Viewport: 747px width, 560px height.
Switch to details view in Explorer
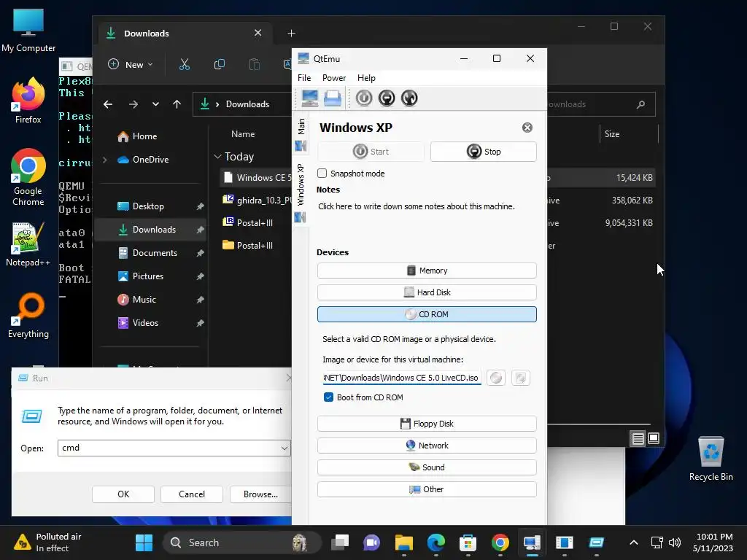(x=638, y=438)
